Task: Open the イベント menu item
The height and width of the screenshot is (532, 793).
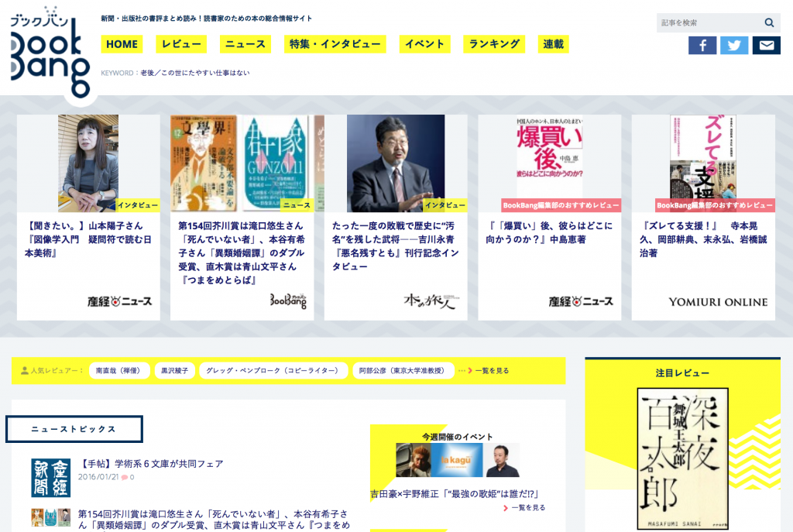Action: coord(424,44)
